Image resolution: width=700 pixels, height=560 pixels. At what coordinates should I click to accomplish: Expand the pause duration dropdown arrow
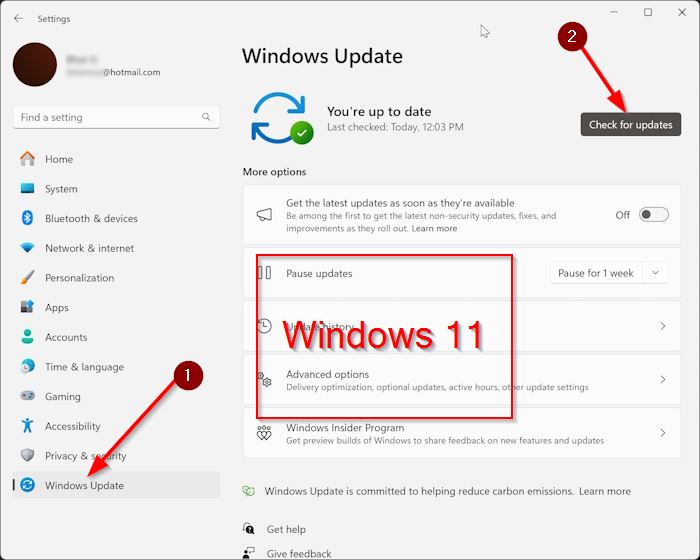coord(655,273)
